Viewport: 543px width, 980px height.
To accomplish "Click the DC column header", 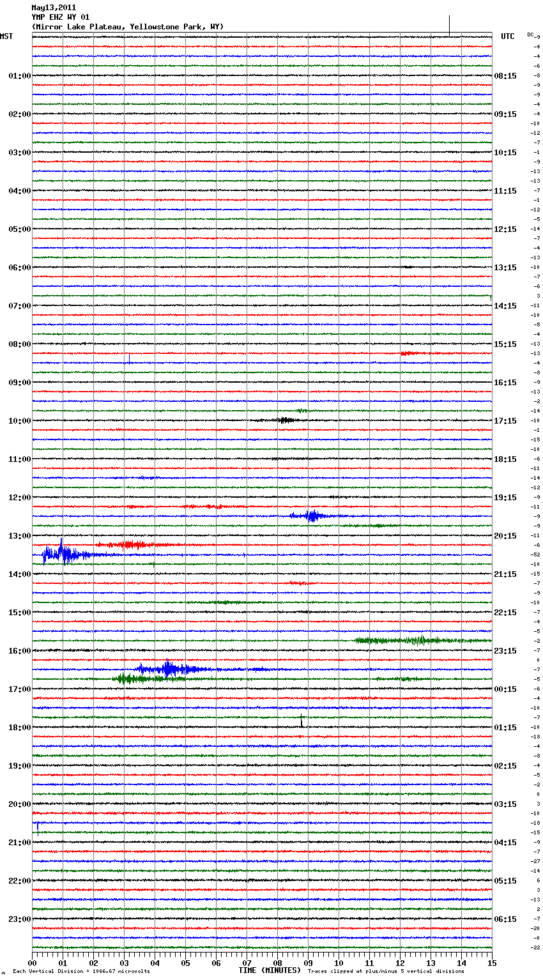I will point(530,34).
